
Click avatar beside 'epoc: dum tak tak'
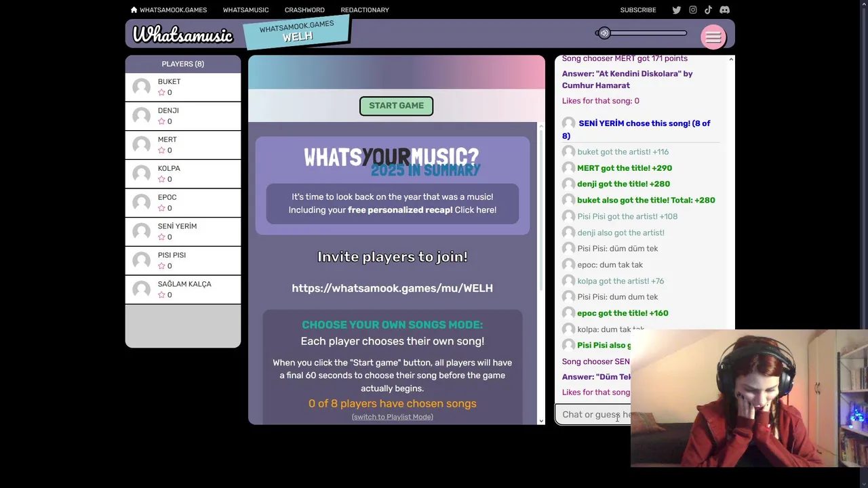click(x=568, y=265)
